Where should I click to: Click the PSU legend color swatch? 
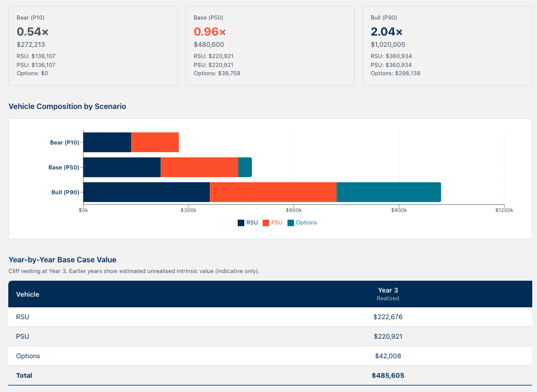[x=266, y=223]
